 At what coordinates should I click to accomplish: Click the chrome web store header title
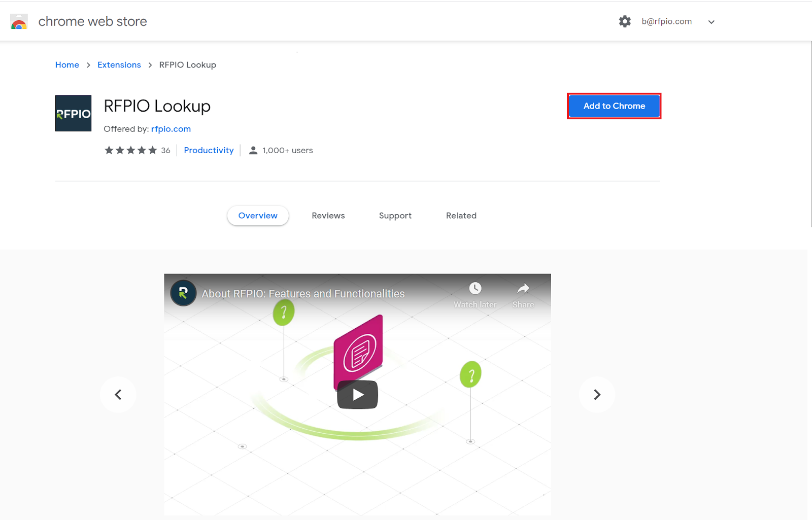tap(93, 21)
